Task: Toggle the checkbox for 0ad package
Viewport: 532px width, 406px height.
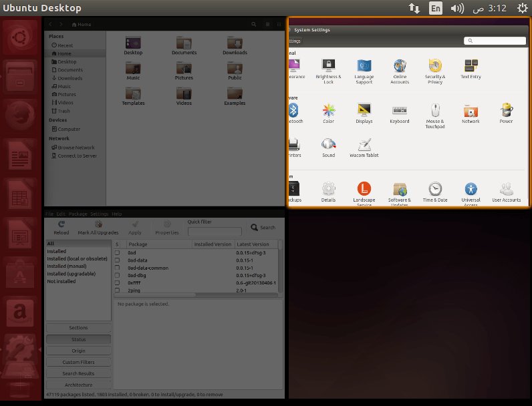Action: (117, 253)
